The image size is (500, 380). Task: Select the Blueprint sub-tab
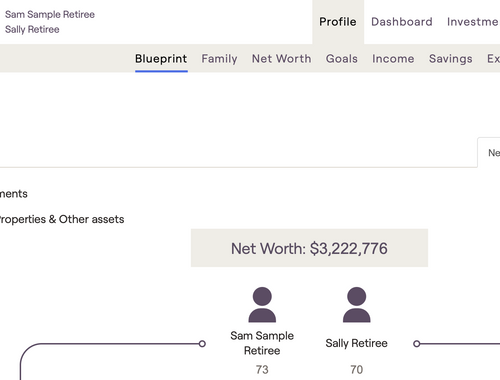point(161,59)
